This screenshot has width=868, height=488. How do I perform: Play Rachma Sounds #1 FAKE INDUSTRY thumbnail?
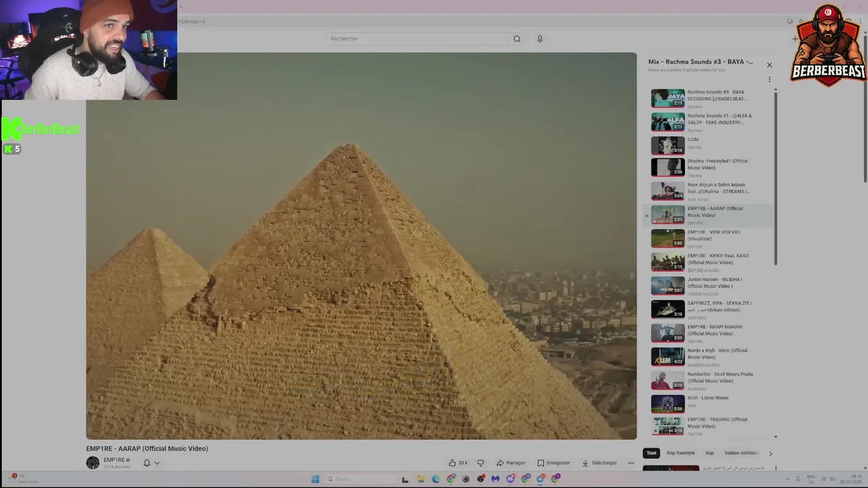tap(668, 122)
